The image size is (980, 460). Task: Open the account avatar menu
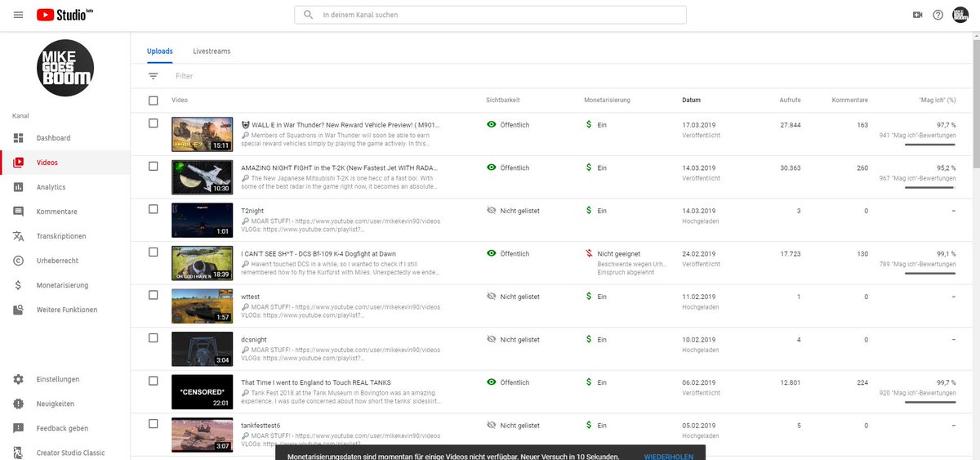[960, 15]
